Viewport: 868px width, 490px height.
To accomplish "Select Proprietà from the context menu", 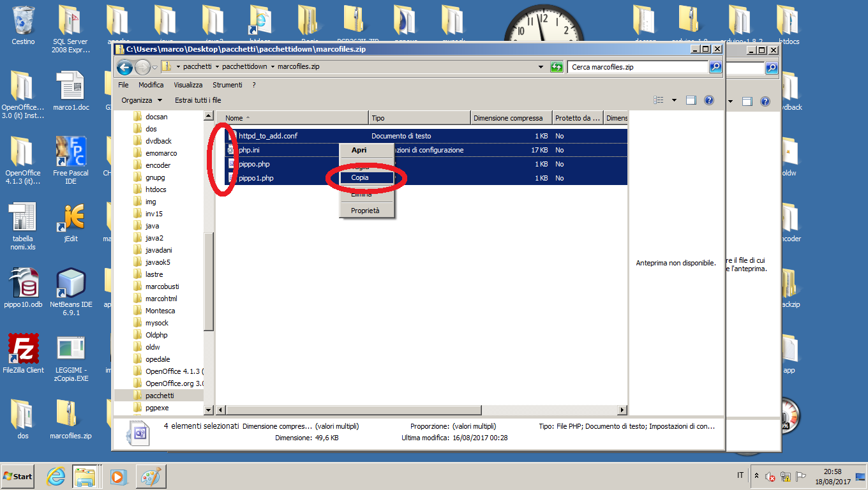I will point(365,211).
